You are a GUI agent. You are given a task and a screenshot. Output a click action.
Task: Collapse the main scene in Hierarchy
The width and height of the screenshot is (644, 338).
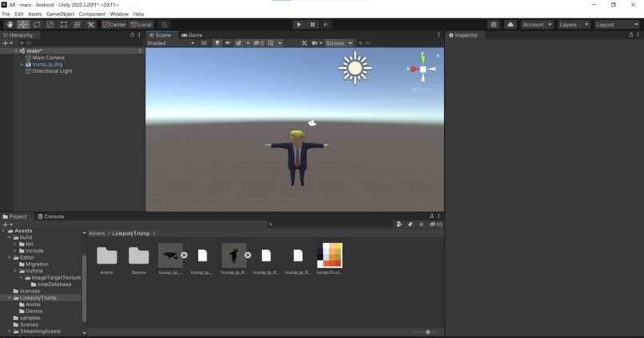pos(16,51)
